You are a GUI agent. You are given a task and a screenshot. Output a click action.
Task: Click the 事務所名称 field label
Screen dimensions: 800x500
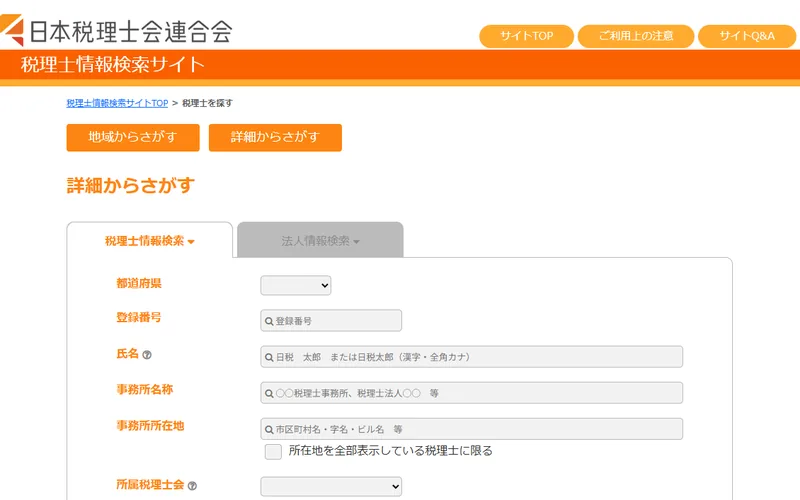click(145, 390)
